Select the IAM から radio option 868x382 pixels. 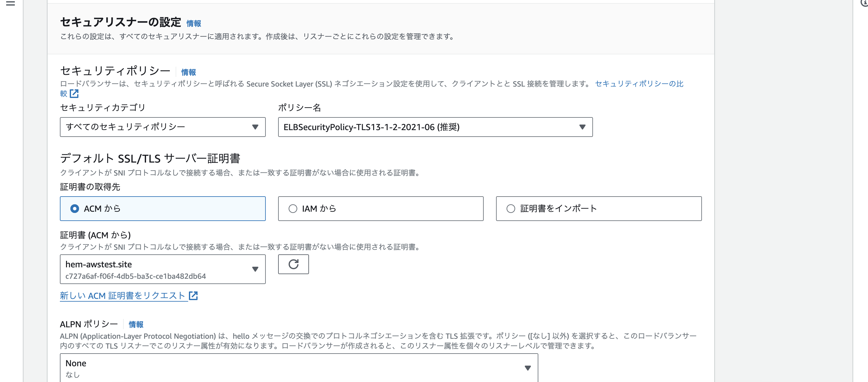coord(381,209)
